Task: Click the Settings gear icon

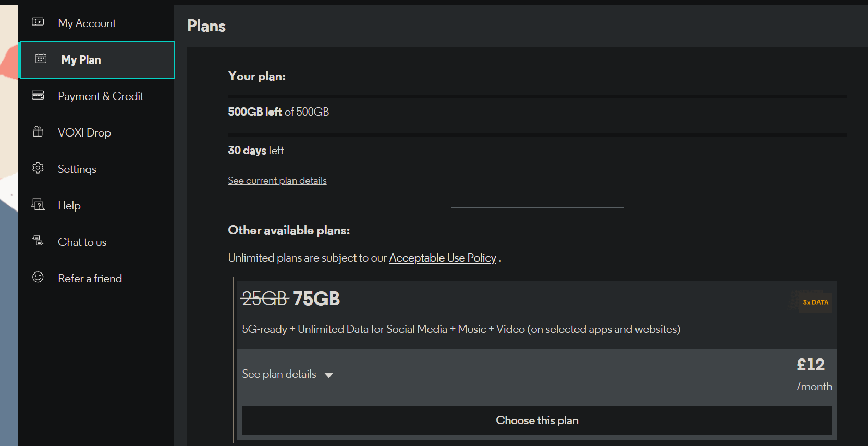Action: (x=38, y=168)
